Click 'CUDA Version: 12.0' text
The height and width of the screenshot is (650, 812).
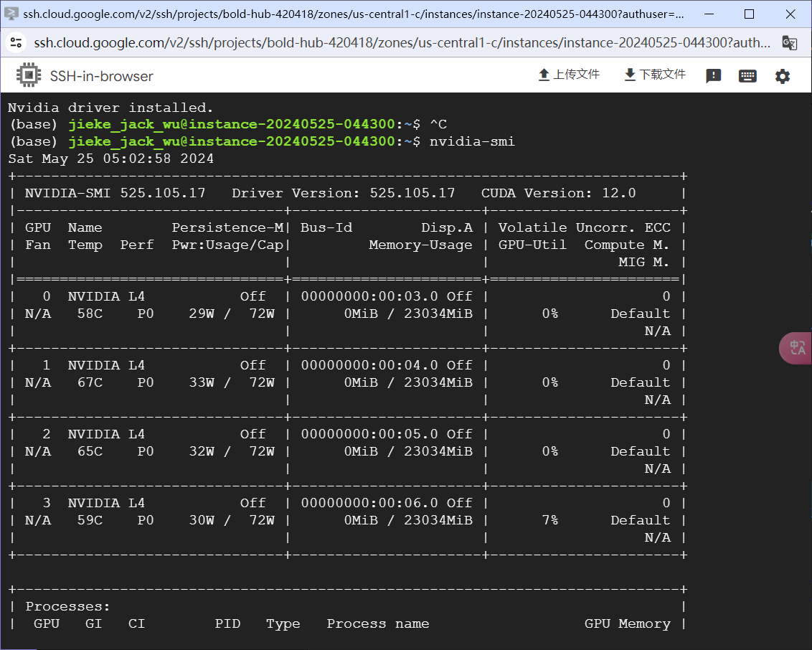[x=558, y=193]
